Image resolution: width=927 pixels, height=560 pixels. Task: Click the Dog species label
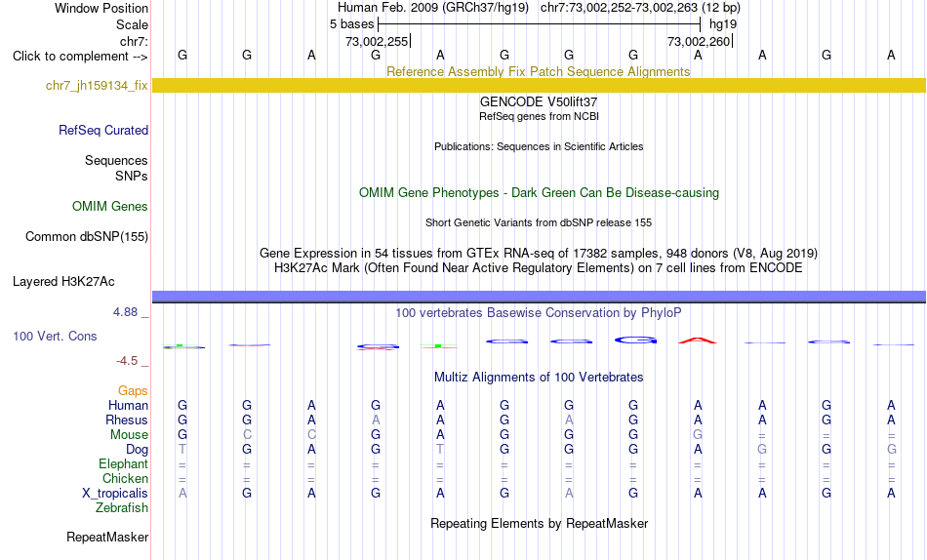[137, 450]
